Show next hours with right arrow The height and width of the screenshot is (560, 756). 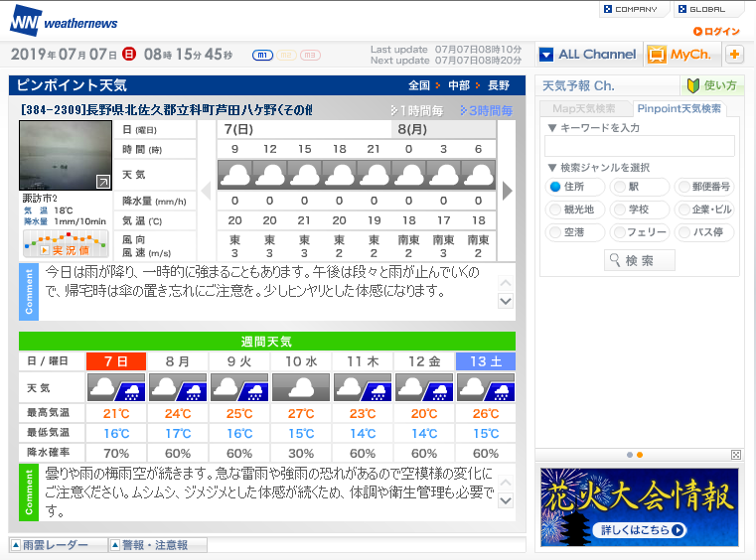[x=507, y=191]
